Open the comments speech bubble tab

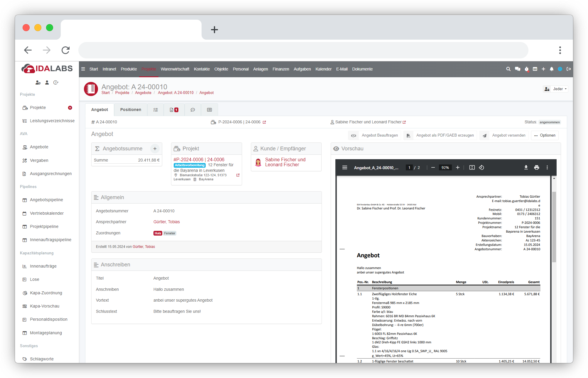click(x=193, y=110)
